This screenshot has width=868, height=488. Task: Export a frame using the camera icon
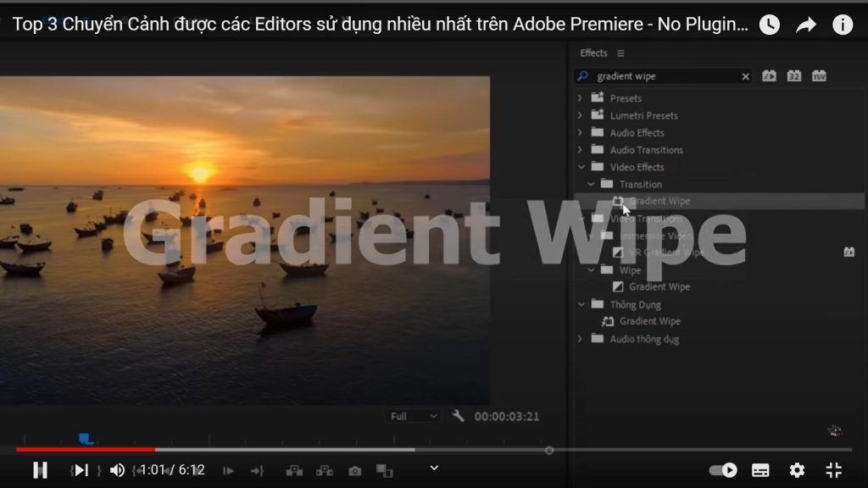tap(354, 469)
